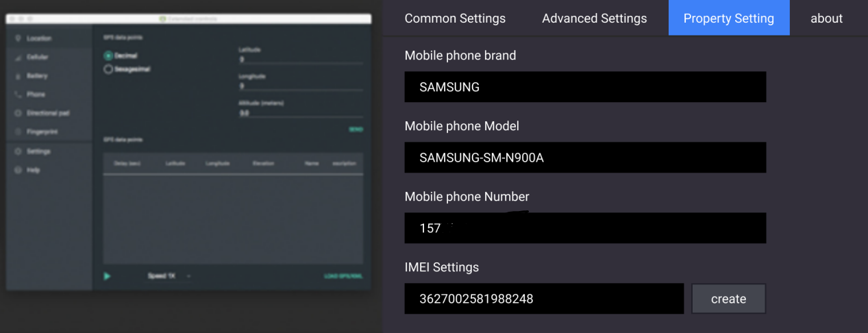Open the Speed 1X dropdown
The image size is (868, 333).
coord(169,276)
